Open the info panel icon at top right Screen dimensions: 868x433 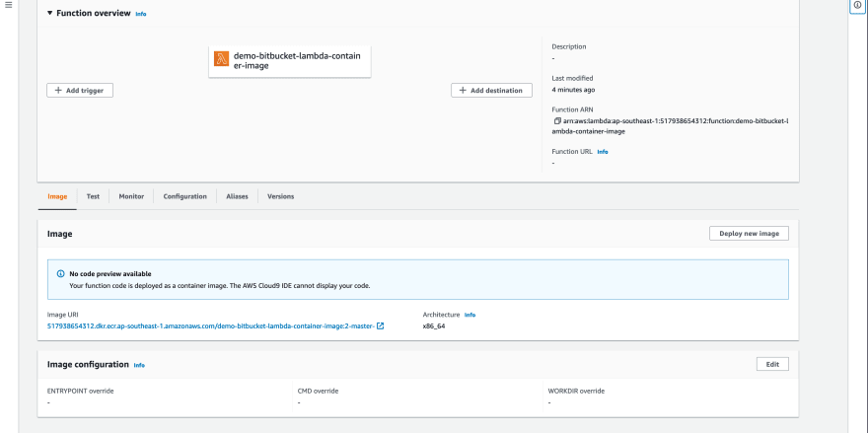pyautogui.click(x=857, y=5)
